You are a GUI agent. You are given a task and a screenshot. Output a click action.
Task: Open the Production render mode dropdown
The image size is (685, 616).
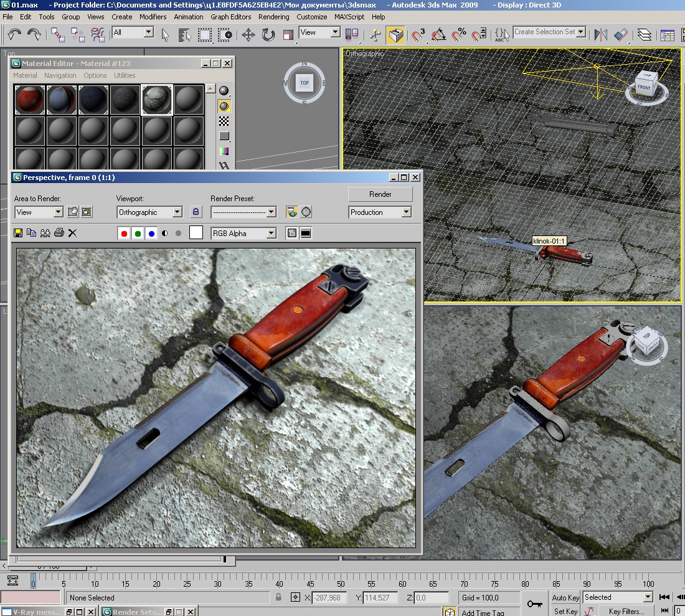pyautogui.click(x=406, y=212)
